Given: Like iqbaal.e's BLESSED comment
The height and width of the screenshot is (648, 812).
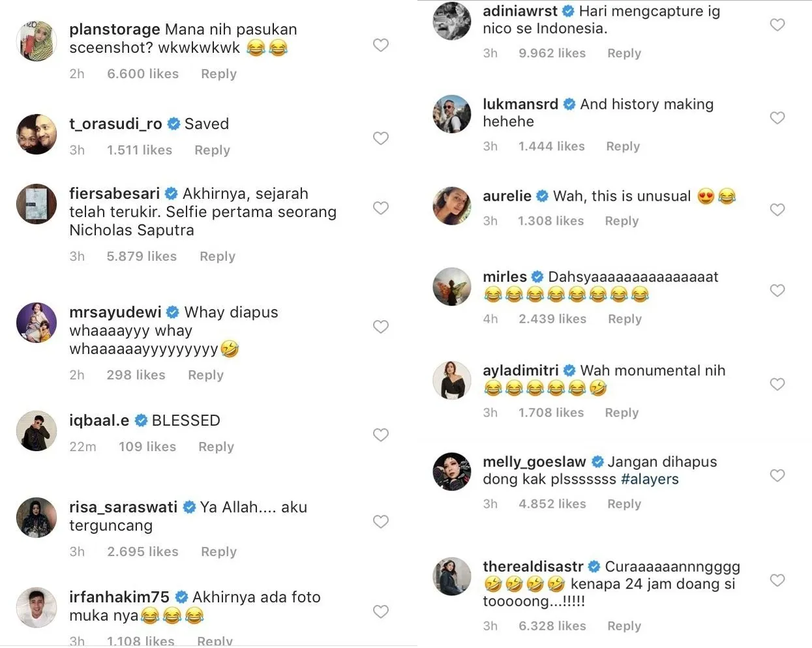Looking at the screenshot, I should tap(381, 435).
